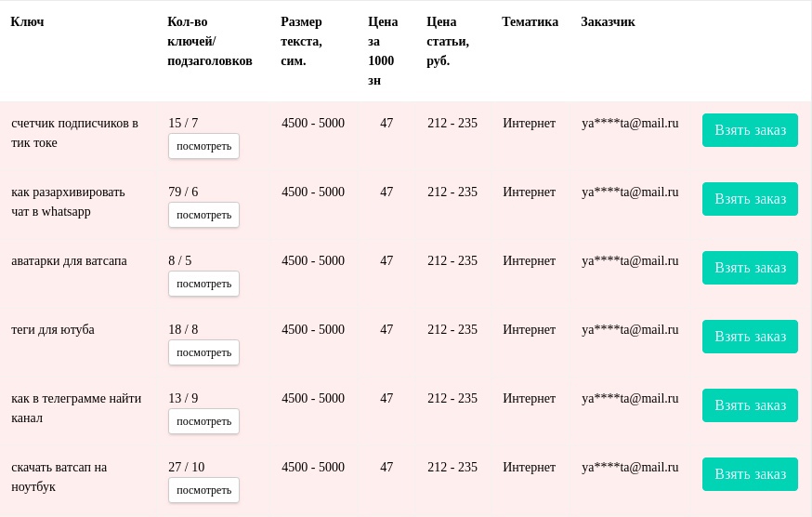Click the 'теги для ютуба' keyword text

point(53,330)
